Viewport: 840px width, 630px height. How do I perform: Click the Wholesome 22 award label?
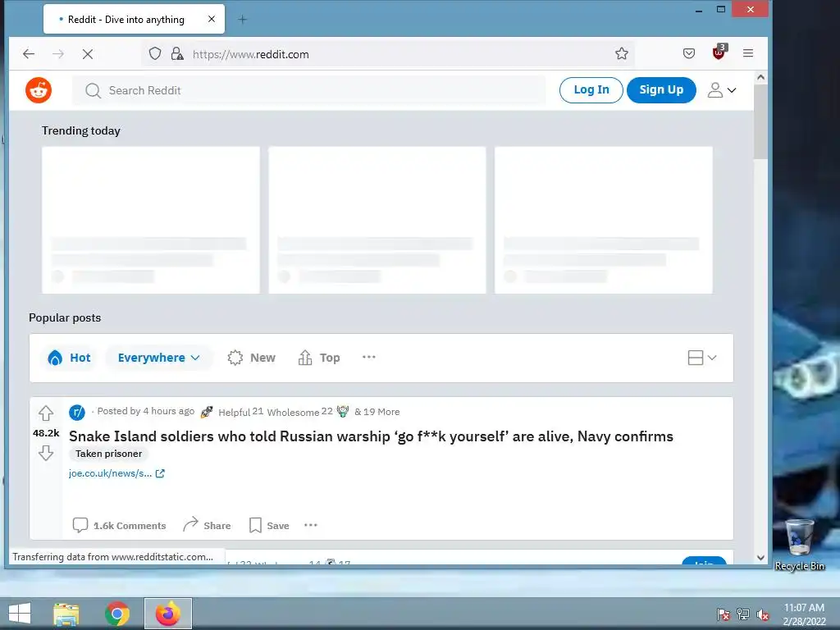300,412
